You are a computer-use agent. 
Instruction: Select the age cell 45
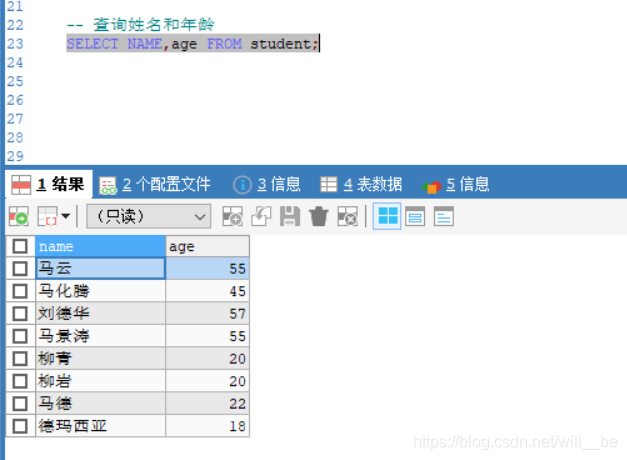coord(208,291)
